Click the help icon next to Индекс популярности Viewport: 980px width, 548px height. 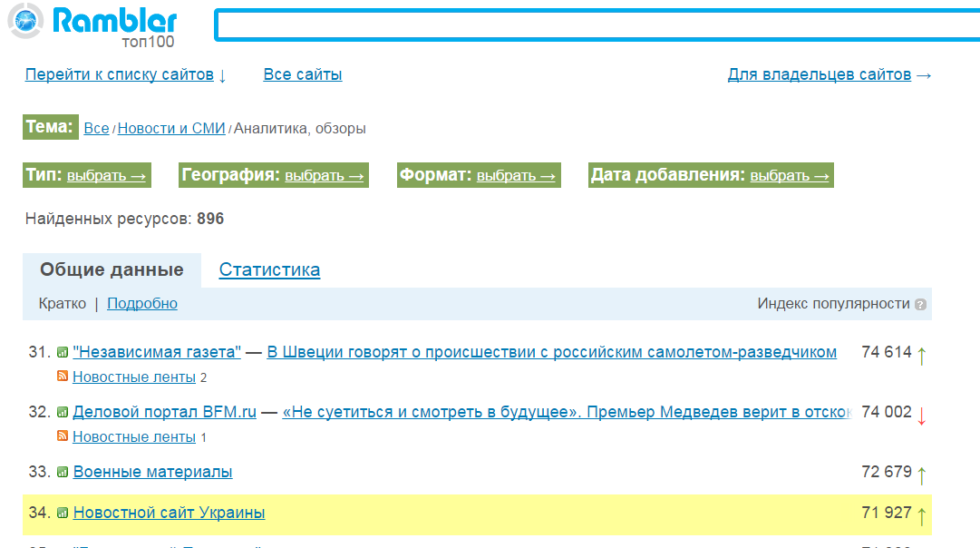(920, 305)
